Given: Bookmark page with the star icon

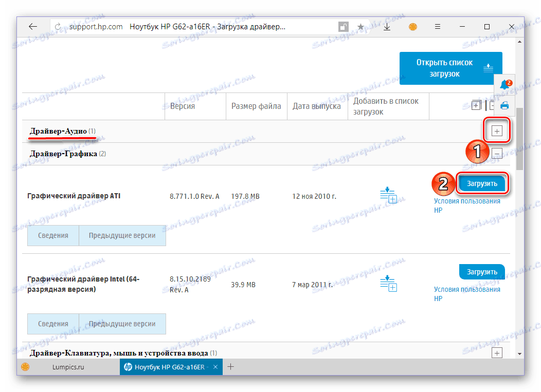Looking at the screenshot, I should tap(360, 27).
